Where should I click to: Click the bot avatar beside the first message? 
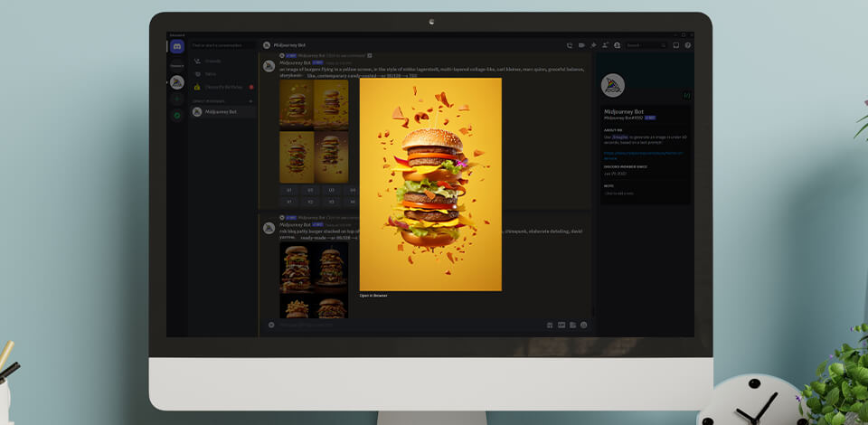click(269, 66)
